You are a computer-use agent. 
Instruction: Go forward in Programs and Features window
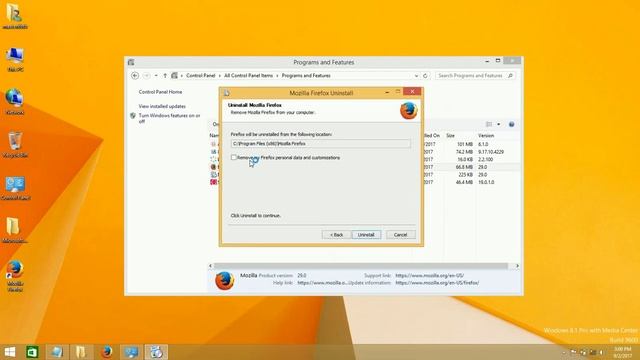147,76
